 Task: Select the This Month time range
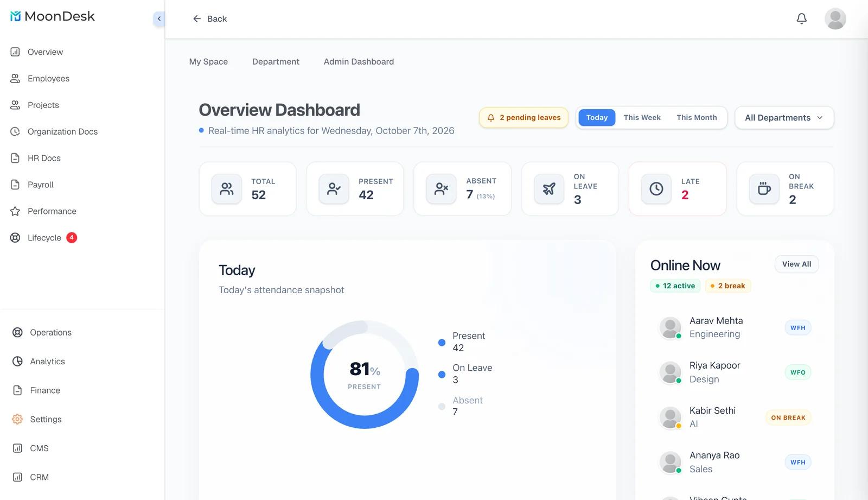point(697,118)
